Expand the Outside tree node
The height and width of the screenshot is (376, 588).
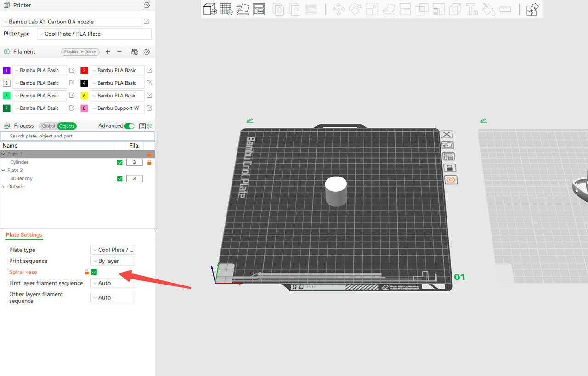pyautogui.click(x=4, y=187)
